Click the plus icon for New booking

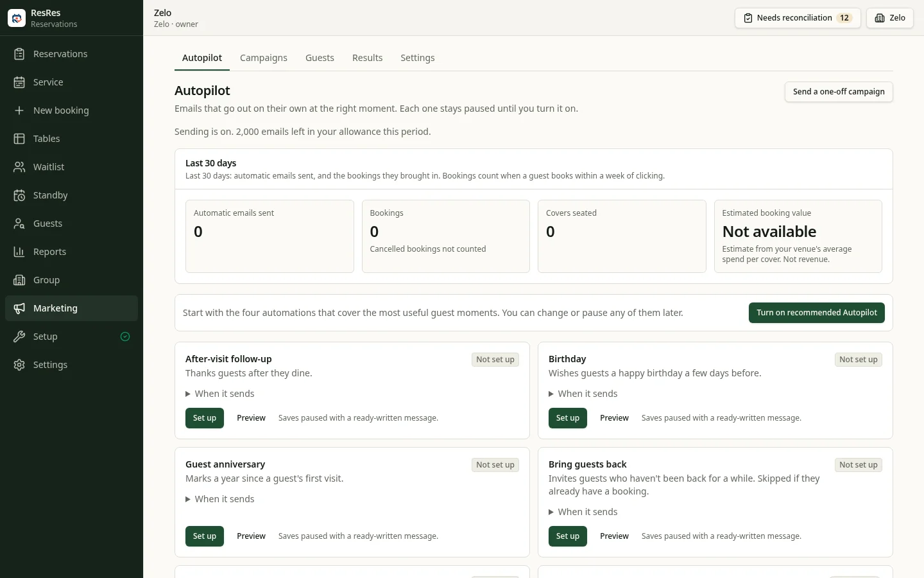(x=19, y=110)
